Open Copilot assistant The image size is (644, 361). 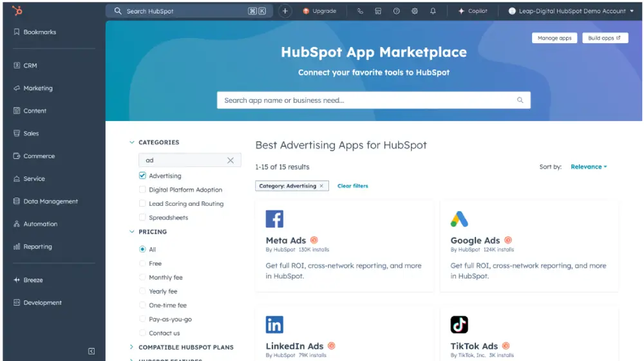coord(473,11)
